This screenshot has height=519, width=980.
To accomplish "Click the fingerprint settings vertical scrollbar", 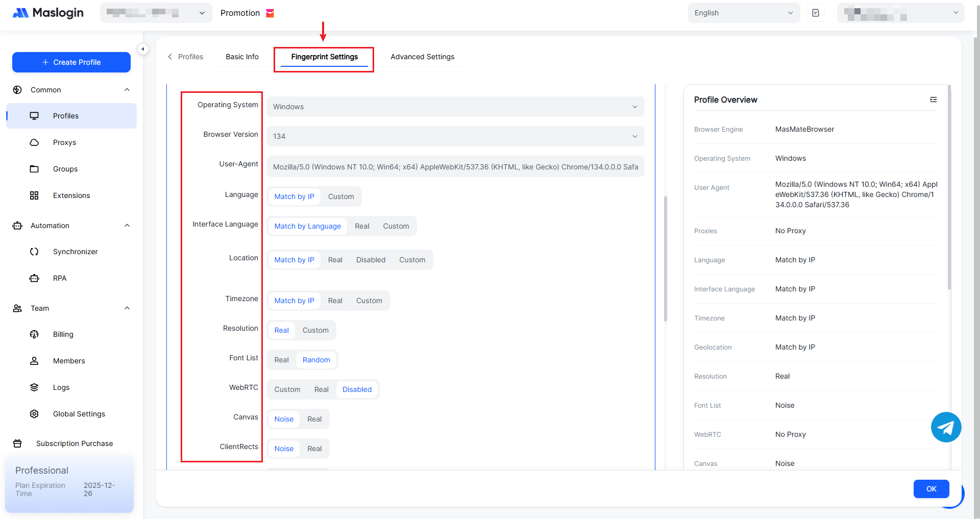I will point(665,259).
